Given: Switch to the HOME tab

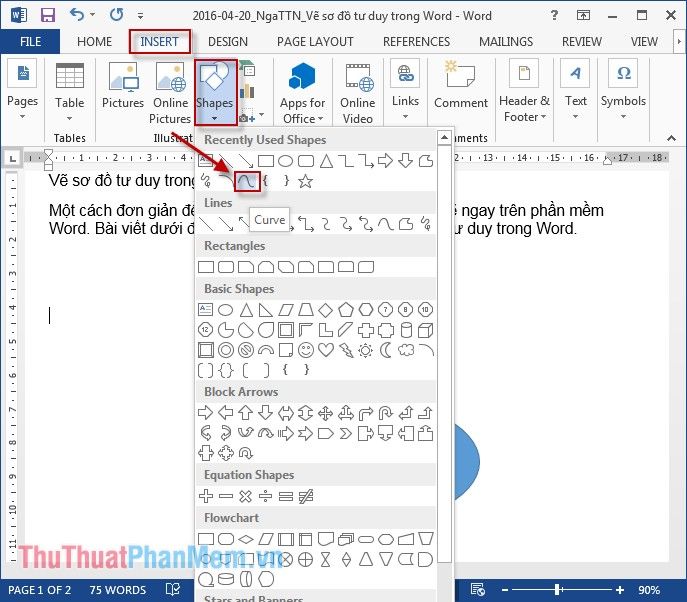Looking at the screenshot, I should coord(94,42).
